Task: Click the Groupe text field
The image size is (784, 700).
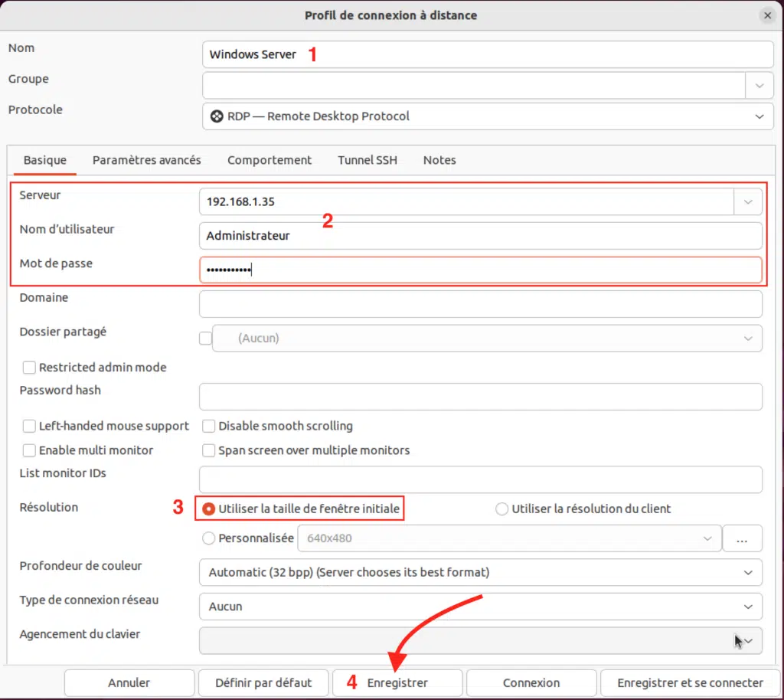Action: click(473, 86)
